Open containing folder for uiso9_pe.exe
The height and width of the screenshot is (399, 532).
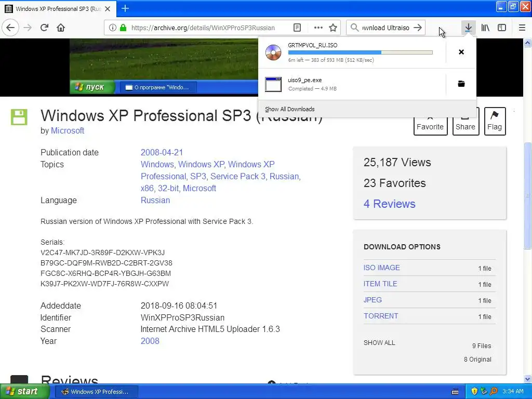coord(461,84)
